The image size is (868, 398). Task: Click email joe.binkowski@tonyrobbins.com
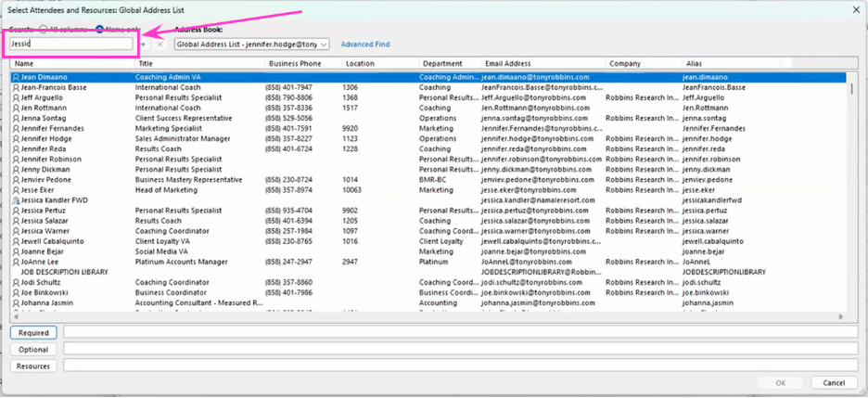pyautogui.click(x=536, y=292)
